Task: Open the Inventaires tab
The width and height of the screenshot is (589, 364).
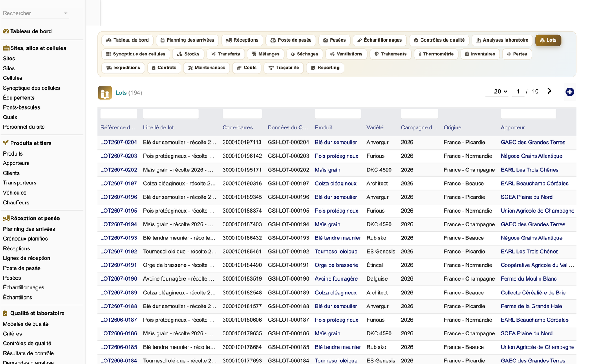Action: point(480,54)
